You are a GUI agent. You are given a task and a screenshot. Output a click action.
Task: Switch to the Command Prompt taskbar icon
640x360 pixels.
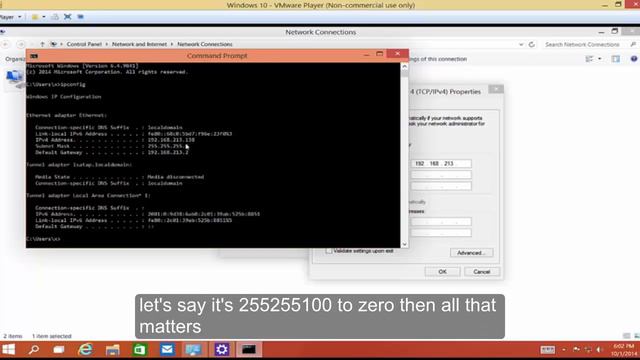point(249,349)
